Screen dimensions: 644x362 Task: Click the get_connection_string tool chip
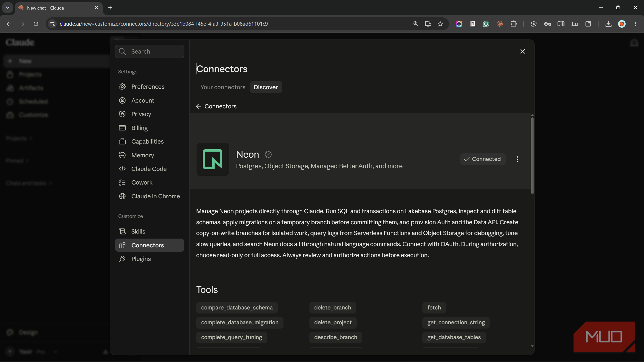[x=456, y=322]
